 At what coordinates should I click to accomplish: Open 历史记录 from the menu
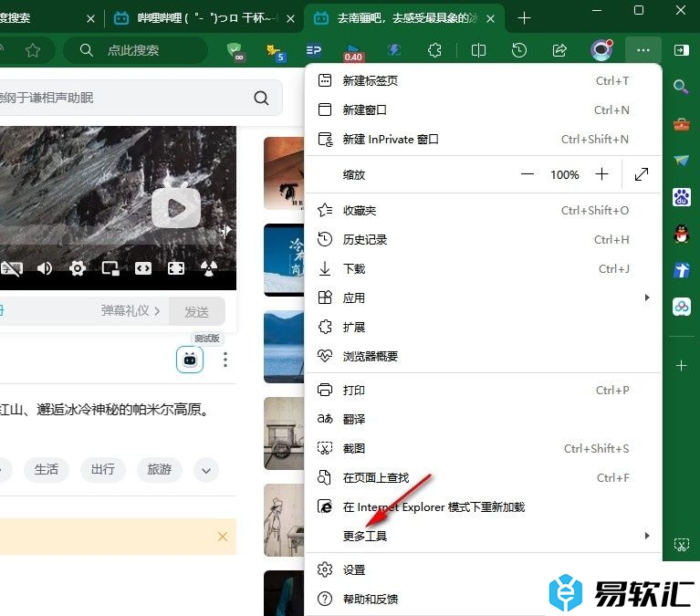click(483, 240)
